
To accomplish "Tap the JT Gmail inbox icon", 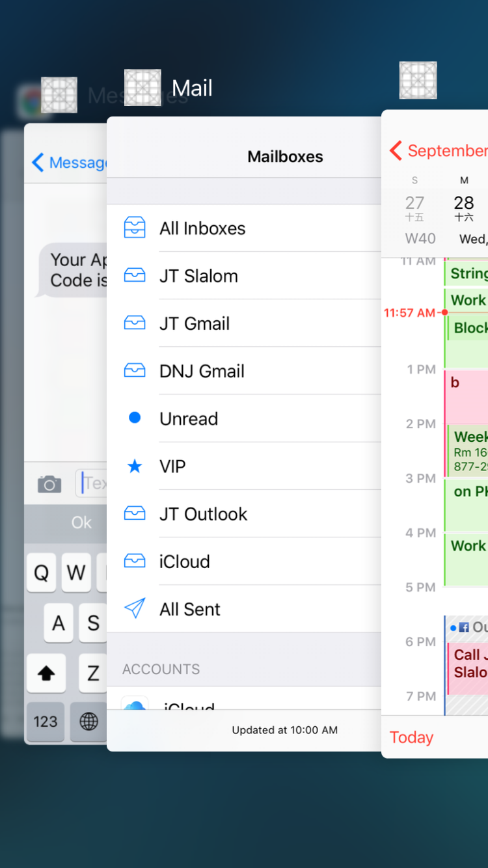I will coord(135,323).
